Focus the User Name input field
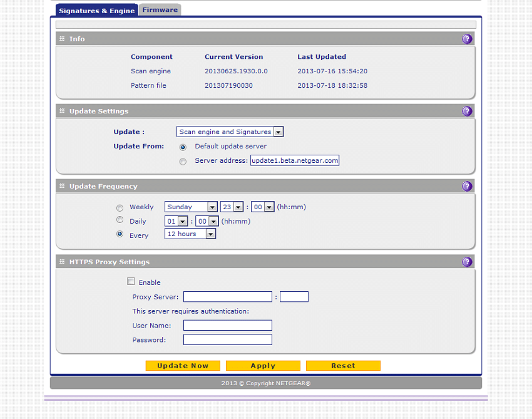The width and height of the screenshot is (532, 419). [x=228, y=325]
